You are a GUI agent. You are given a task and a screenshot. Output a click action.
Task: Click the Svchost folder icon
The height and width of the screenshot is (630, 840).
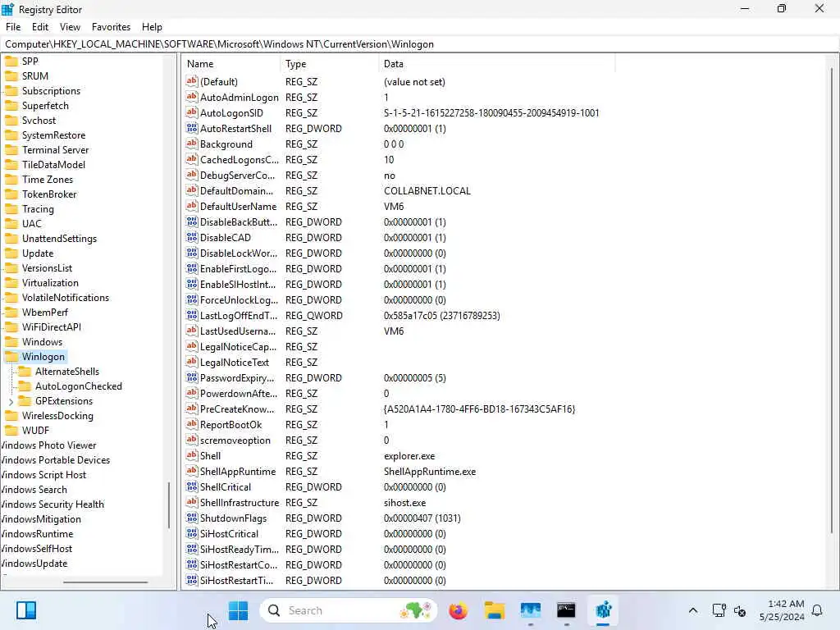(x=11, y=121)
